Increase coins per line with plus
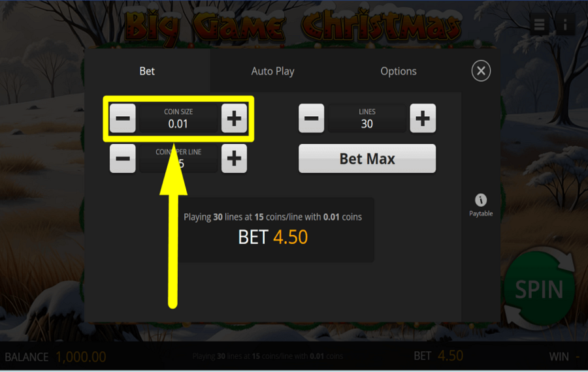This screenshot has width=588, height=372. pos(234,159)
